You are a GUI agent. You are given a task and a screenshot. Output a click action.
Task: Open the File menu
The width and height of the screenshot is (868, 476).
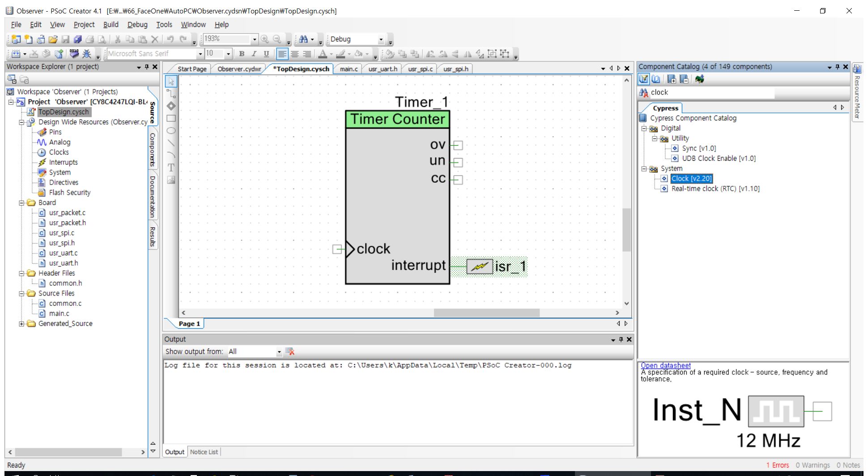click(x=16, y=25)
